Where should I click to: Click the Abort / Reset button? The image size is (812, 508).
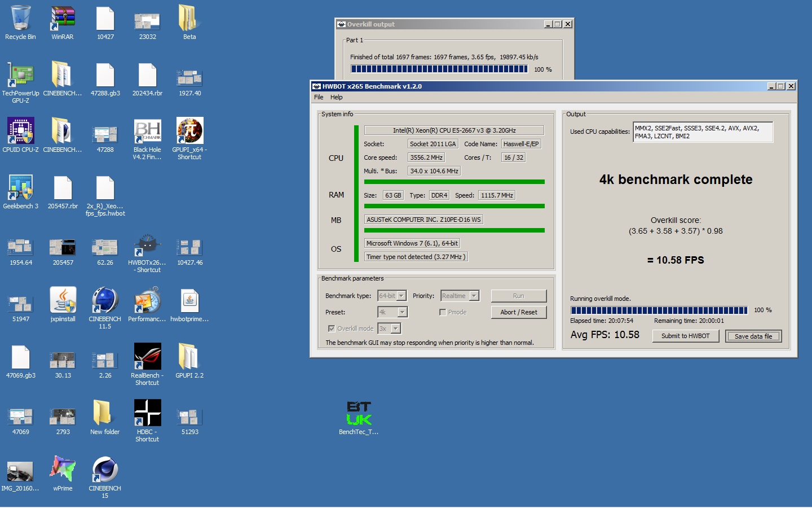pyautogui.click(x=518, y=312)
